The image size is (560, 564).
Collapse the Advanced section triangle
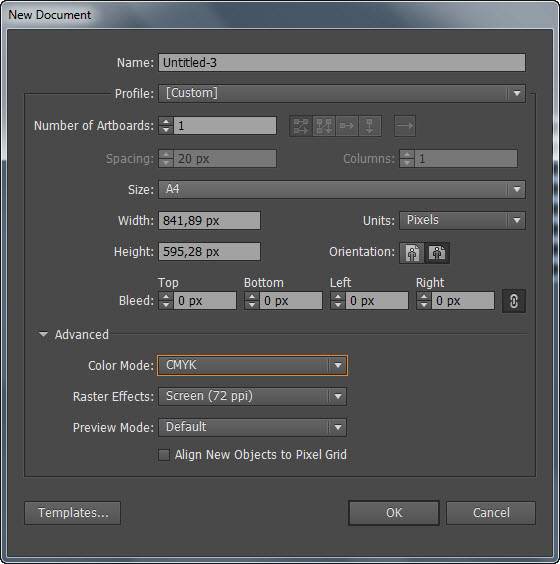pyautogui.click(x=43, y=335)
